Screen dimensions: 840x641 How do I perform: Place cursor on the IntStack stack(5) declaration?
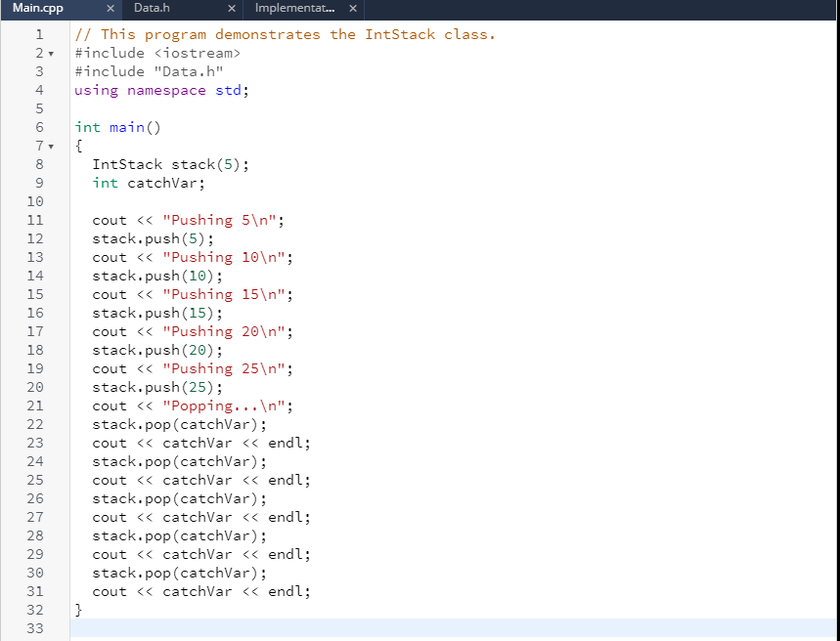[x=170, y=164]
